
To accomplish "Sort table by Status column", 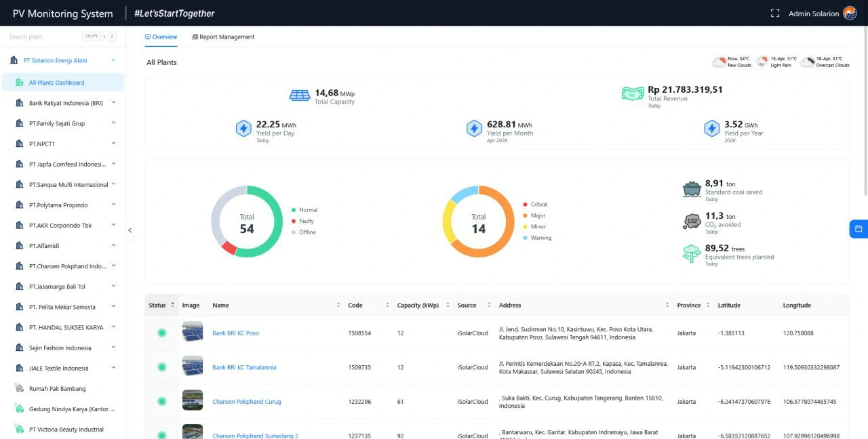I will (162, 305).
